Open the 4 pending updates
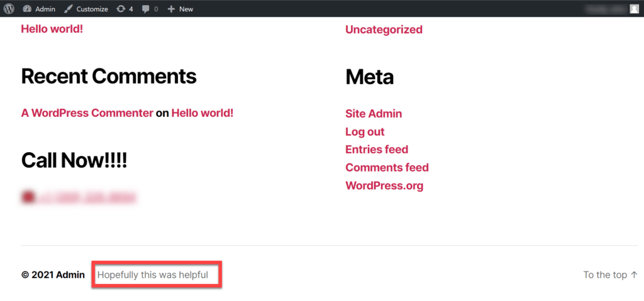The image size is (644, 301). tap(125, 9)
